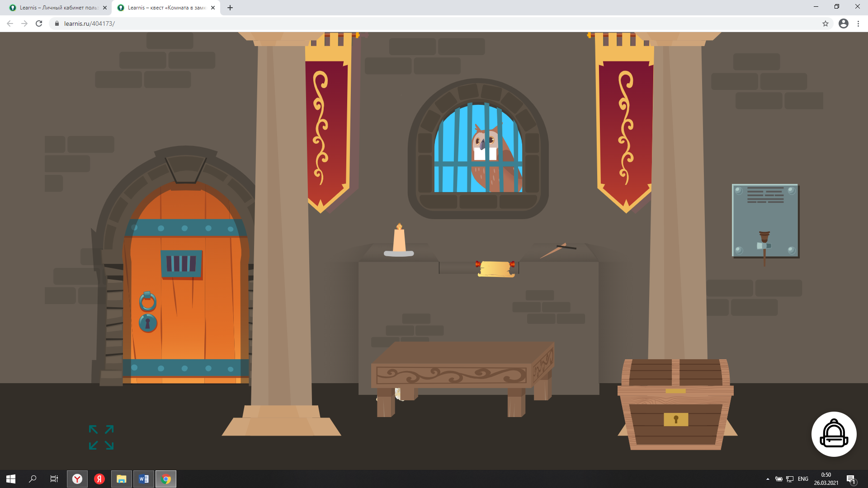Click the barred peephole in the door
The image size is (868, 488).
tap(181, 263)
